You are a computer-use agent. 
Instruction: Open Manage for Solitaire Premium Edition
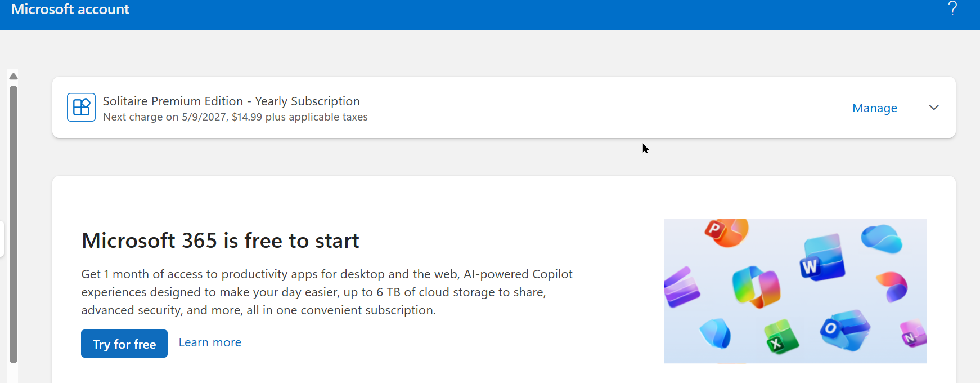coord(874,108)
